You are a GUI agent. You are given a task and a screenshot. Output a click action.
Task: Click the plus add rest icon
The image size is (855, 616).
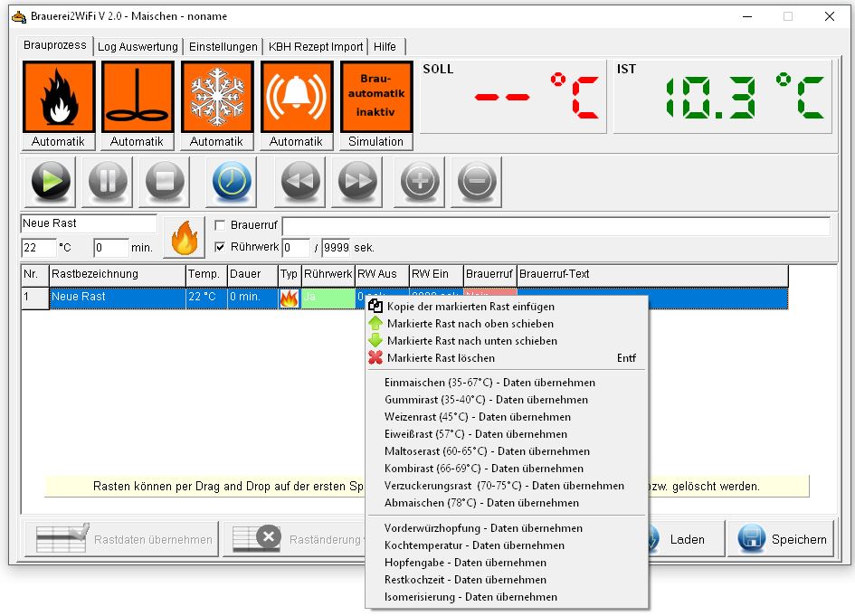(x=419, y=182)
